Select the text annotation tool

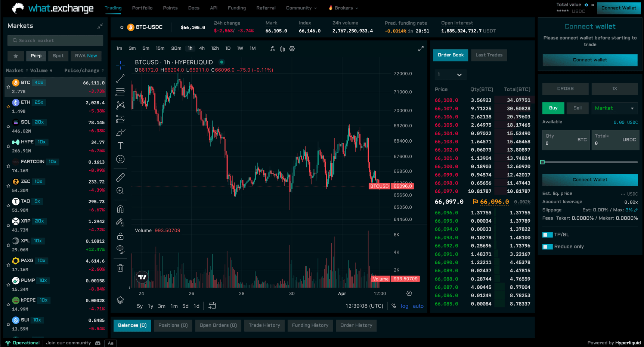[x=120, y=146]
